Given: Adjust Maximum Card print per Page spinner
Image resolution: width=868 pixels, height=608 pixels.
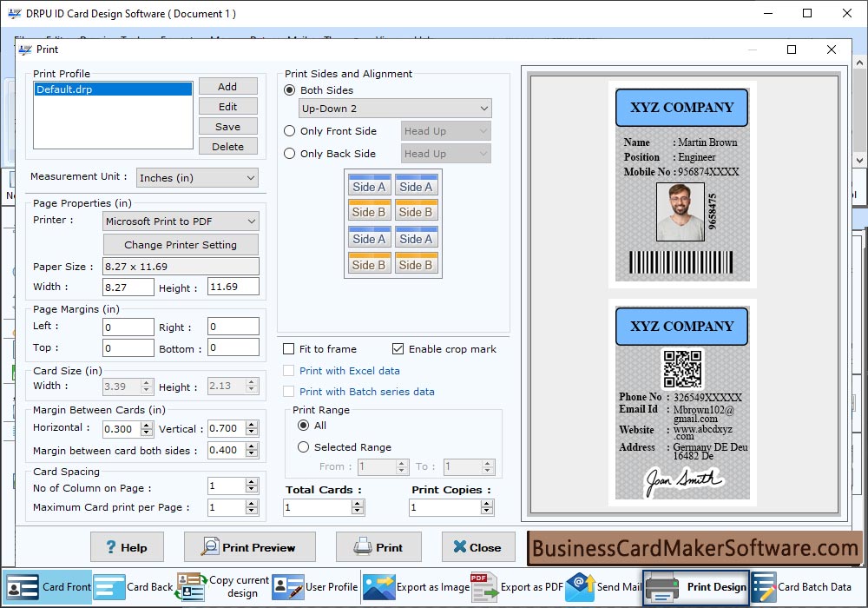Looking at the screenshot, I should (252, 506).
